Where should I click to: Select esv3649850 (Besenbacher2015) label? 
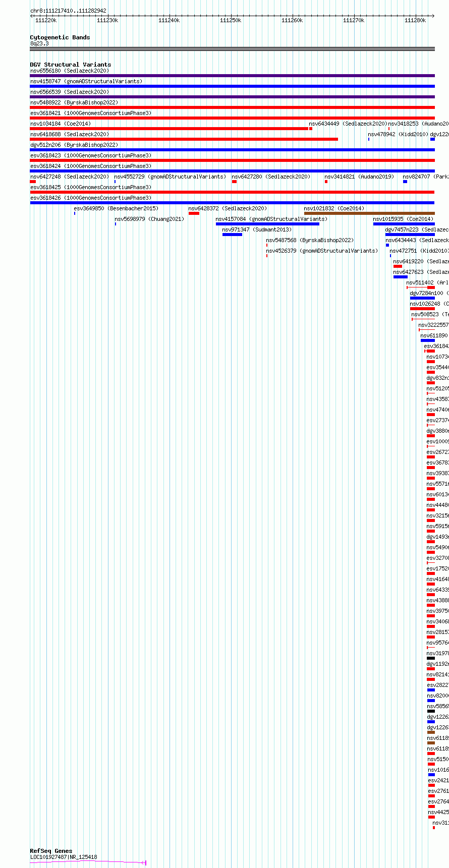(x=116, y=208)
